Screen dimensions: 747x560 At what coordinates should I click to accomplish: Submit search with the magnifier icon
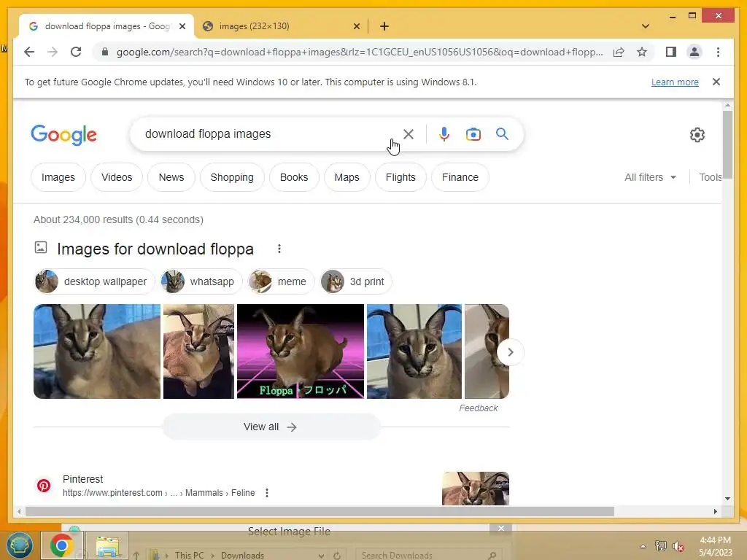[x=502, y=134]
